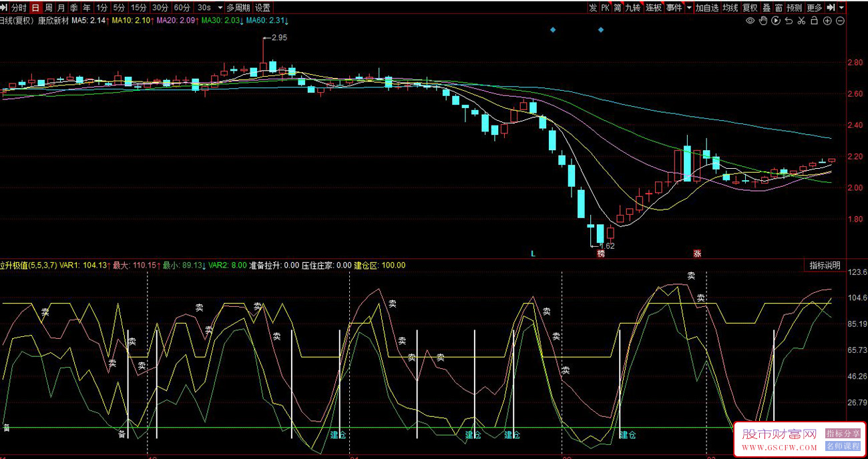
Task: Click VAR1: 104.13 indicator value
Action: pos(83,266)
